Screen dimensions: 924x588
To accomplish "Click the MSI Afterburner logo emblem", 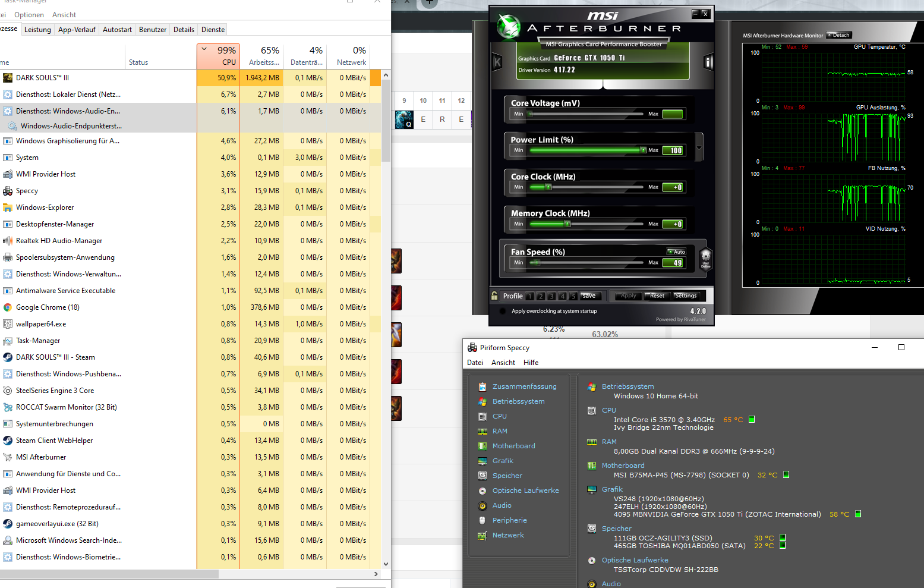I will point(509,26).
